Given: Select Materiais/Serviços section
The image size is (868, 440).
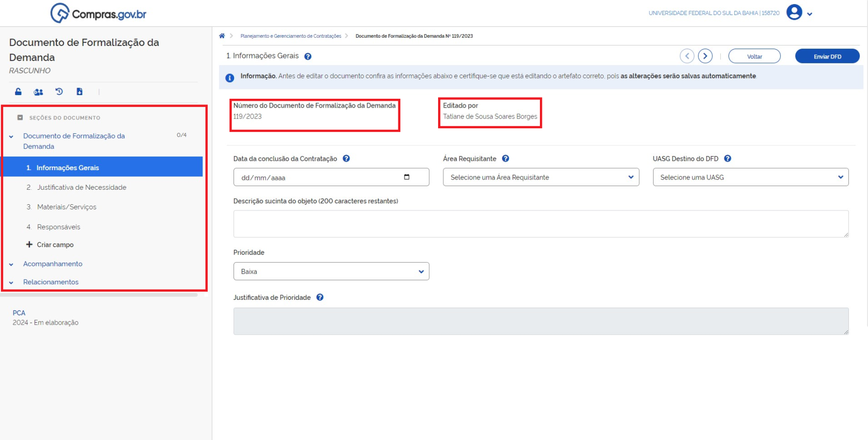Looking at the screenshot, I should click(x=67, y=207).
